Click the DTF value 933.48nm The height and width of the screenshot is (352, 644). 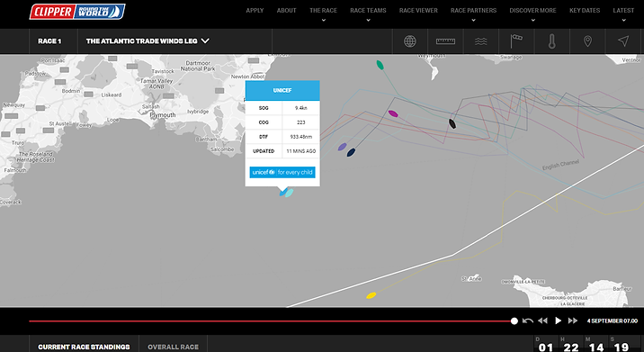click(x=301, y=137)
